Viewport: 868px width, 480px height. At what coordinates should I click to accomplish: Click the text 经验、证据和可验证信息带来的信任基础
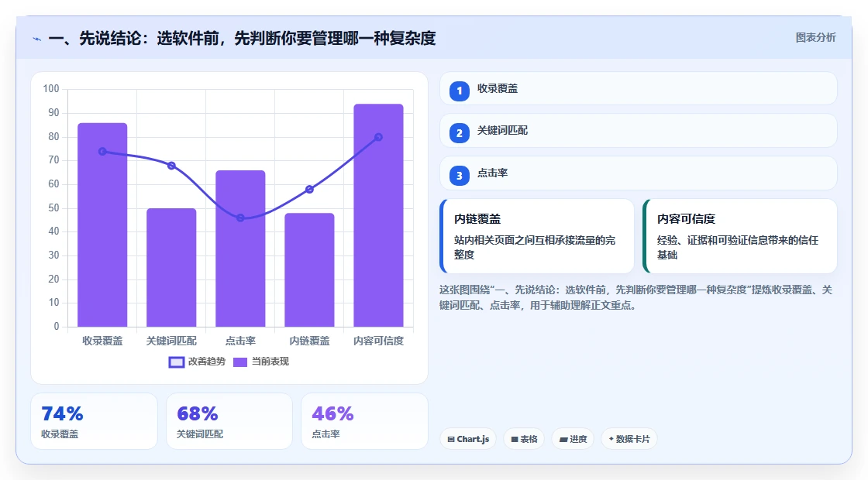click(x=737, y=247)
